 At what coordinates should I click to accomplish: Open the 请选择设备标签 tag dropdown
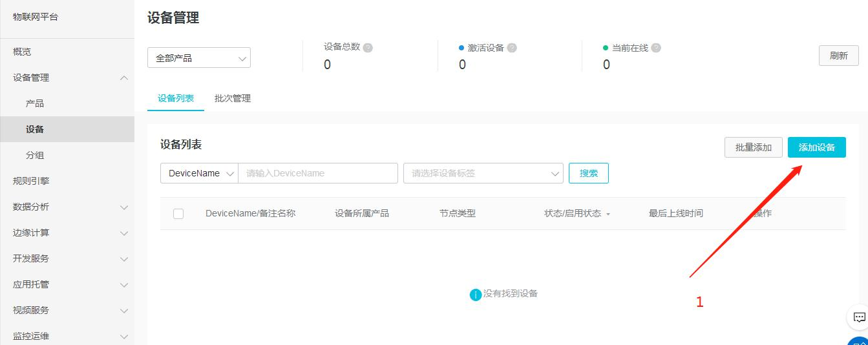pyautogui.click(x=483, y=173)
